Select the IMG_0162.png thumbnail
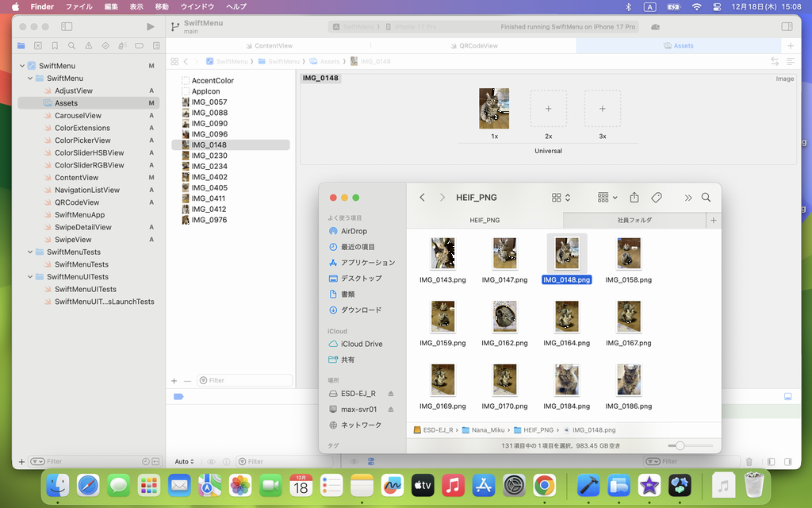This screenshot has height=508, width=812. click(504, 316)
